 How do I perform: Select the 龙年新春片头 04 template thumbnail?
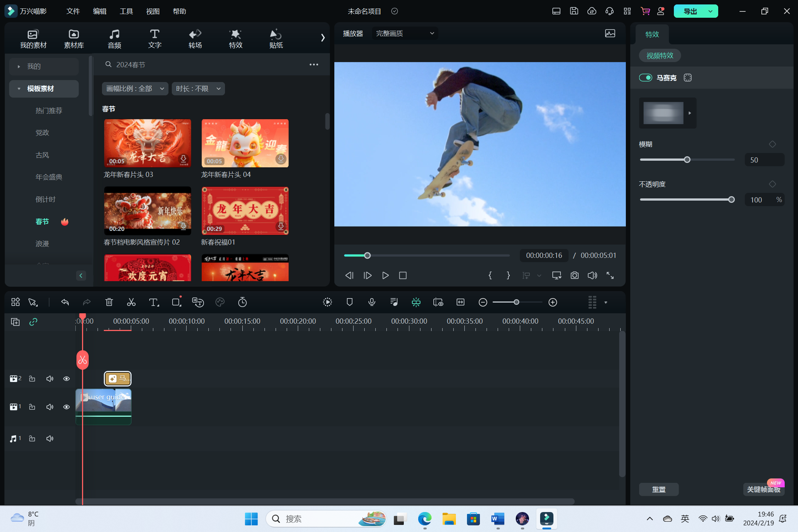[245, 143]
